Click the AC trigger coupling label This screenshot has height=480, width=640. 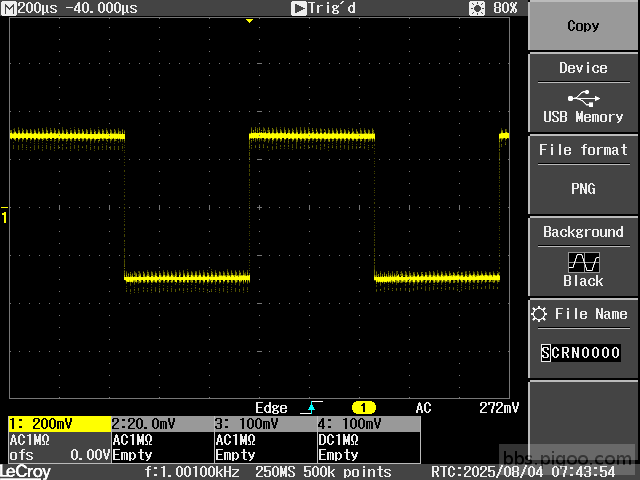424,408
